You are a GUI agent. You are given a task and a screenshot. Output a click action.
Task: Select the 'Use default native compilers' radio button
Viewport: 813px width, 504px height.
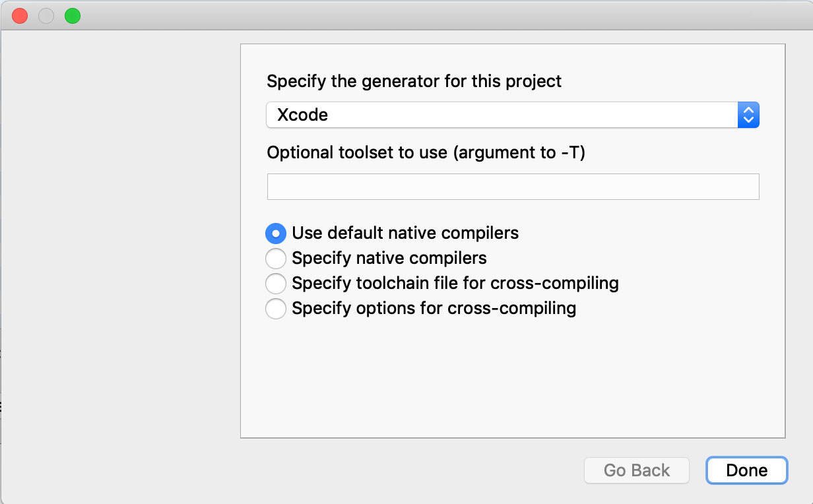276,234
